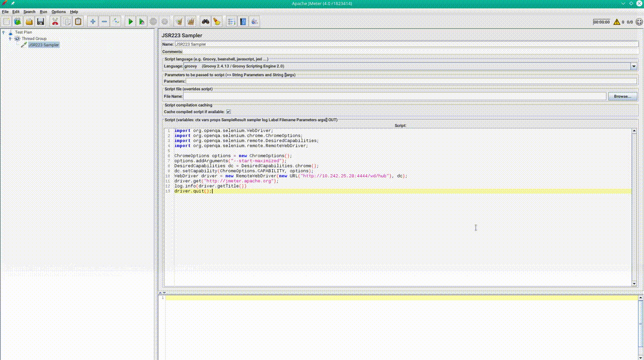This screenshot has width=644, height=360.
Task: Open the Run menu
Action: point(43,12)
